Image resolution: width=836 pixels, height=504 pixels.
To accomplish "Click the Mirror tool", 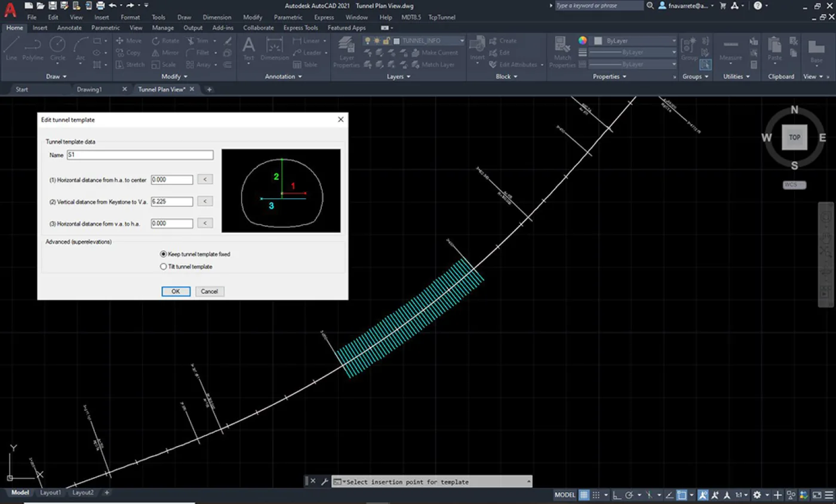I will pyautogui.click(x=165, y=53).
